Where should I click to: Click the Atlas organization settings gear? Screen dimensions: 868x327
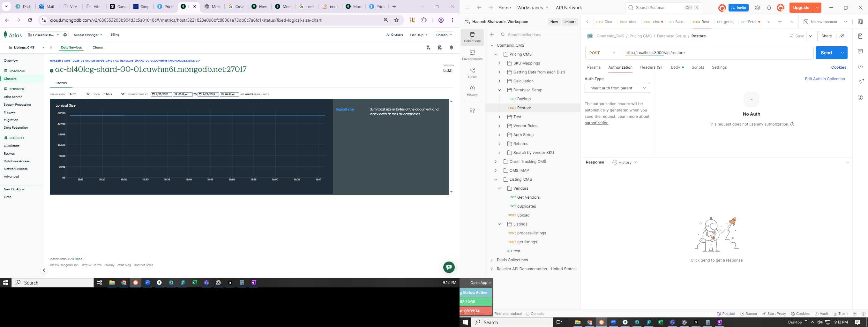click(x=65, y=35)
